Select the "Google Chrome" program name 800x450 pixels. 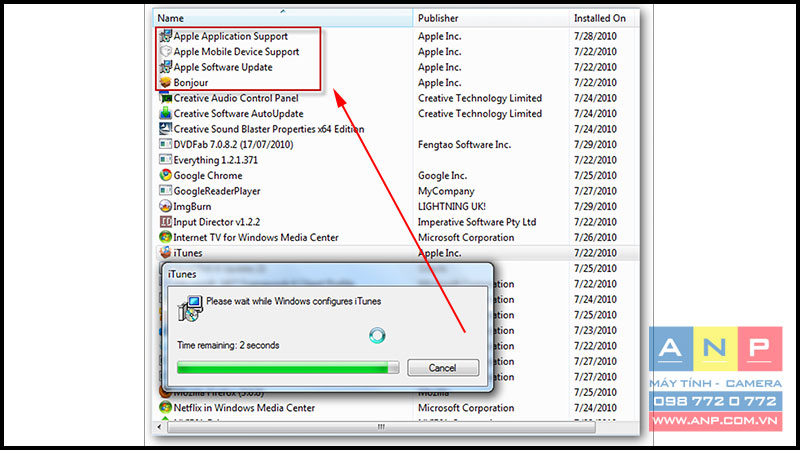(208, 176)
